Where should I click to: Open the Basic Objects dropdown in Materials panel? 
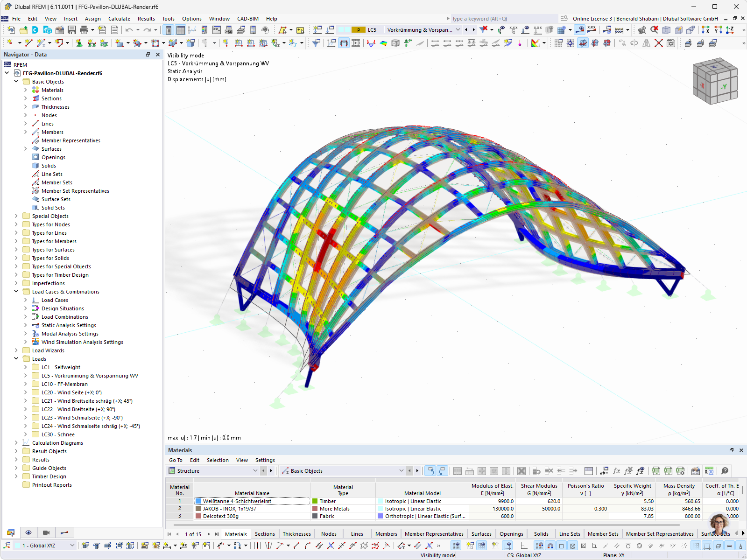click(x=401, y=471)
